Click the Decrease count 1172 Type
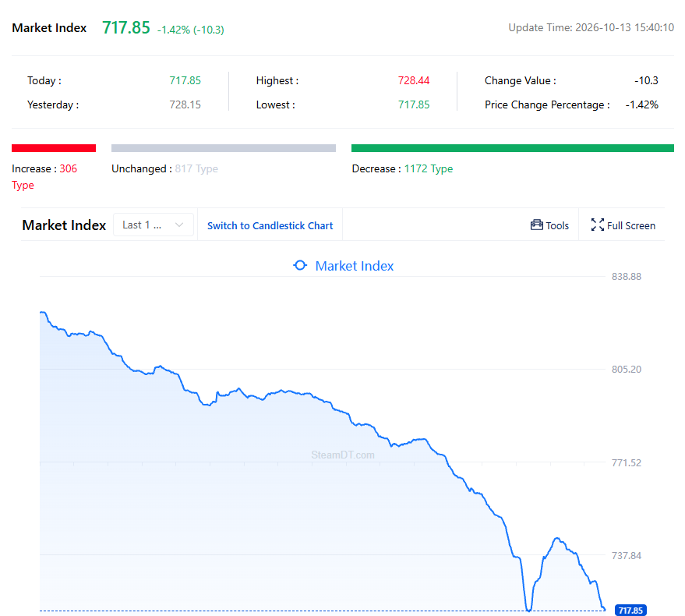 [x=429, y=168]
